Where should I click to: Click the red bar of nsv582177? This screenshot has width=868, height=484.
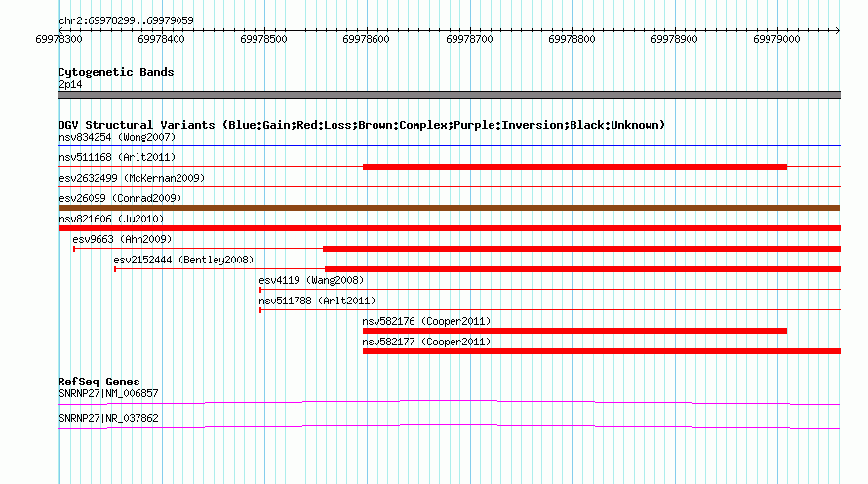pos(602,351)
